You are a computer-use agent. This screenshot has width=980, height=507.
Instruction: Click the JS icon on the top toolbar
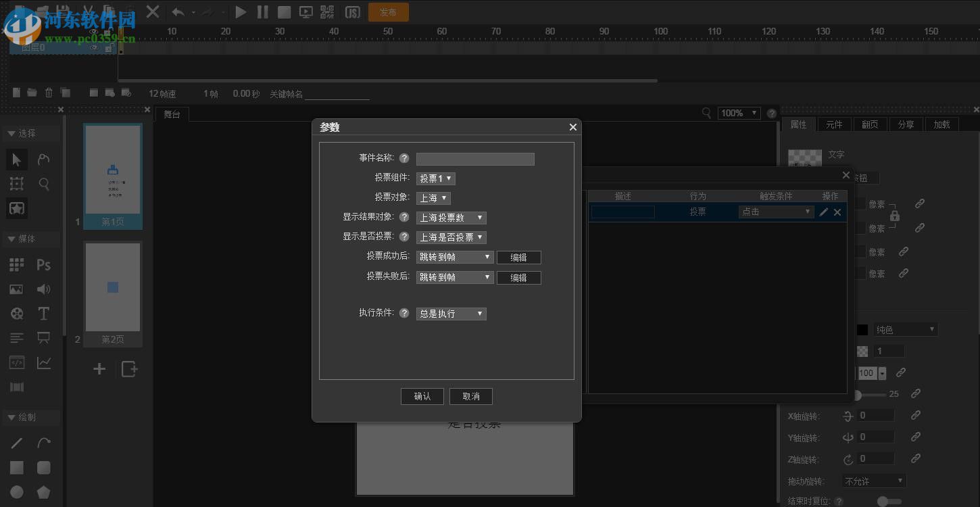[x=352, y=11]
